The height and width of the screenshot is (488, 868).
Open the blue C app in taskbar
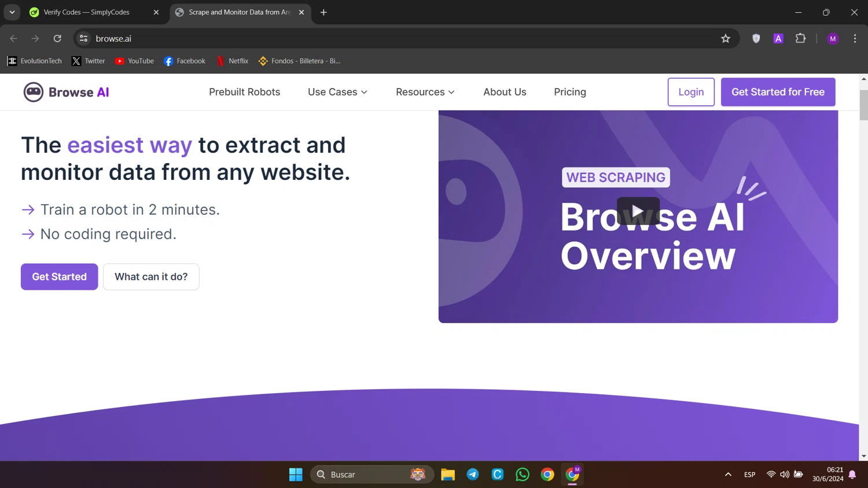click(x=498, y=475)
